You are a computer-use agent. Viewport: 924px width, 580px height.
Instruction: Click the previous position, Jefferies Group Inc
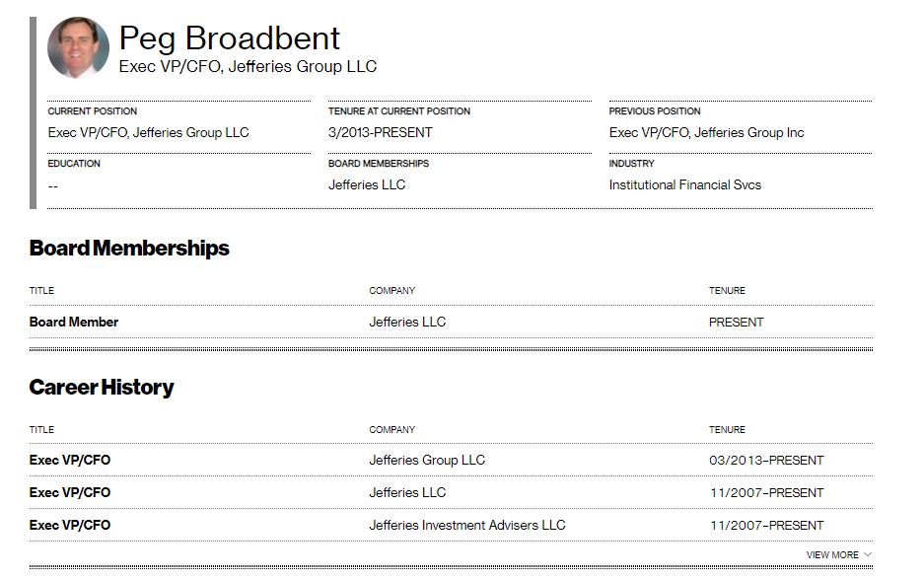tap(706, 132)
